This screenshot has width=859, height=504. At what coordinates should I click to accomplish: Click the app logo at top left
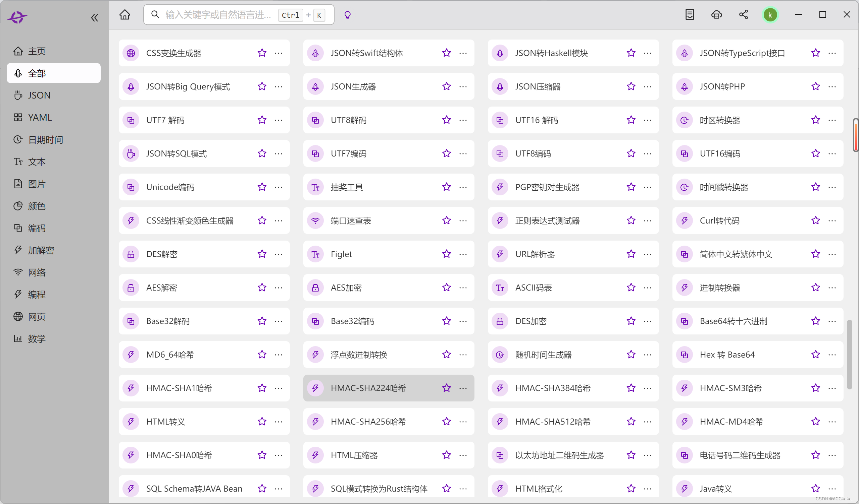pyautogui.click(x=17, y=17)
